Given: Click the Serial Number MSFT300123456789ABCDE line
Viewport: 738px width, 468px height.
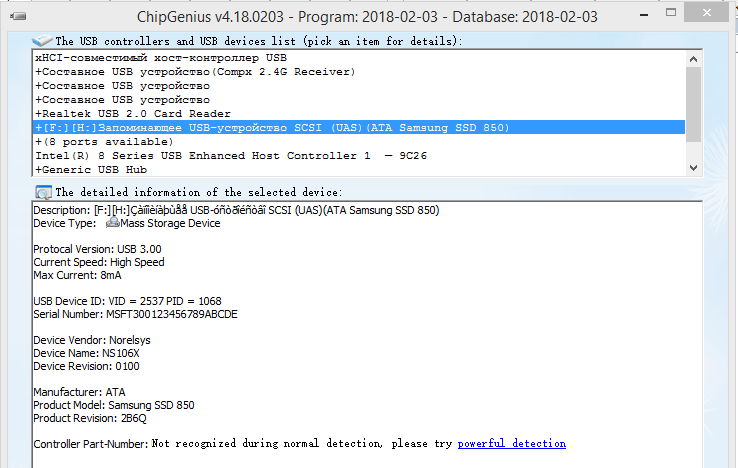Looking at the screenshot, I should [x=136, y=314].
